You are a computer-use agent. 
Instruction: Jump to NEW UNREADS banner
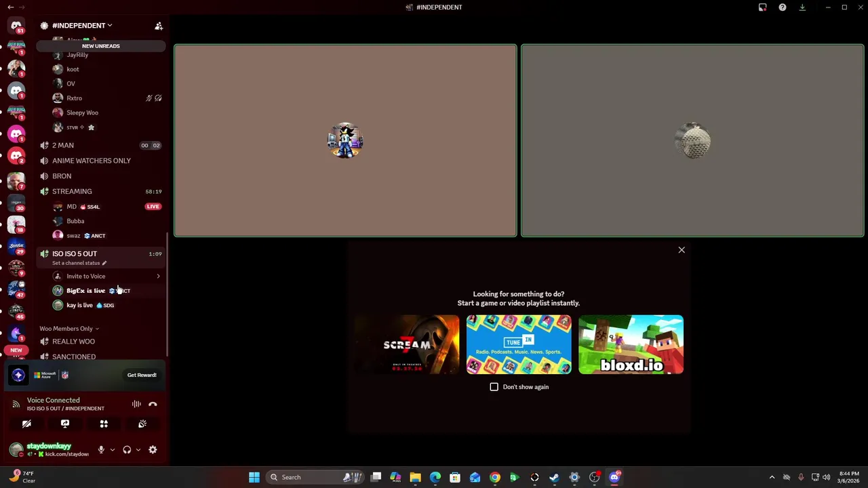click(100, 46)
